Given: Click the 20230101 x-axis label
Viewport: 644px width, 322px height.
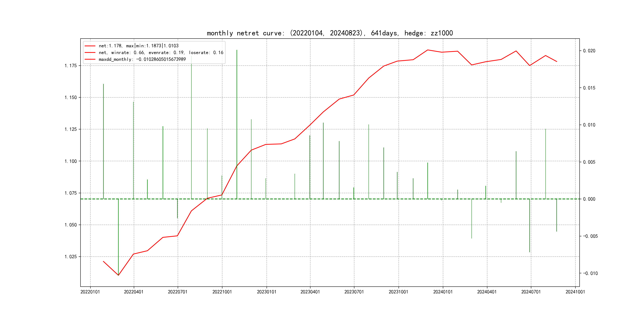Looking at the screenshot, I should pyautogui.click(x=267, y=292).
